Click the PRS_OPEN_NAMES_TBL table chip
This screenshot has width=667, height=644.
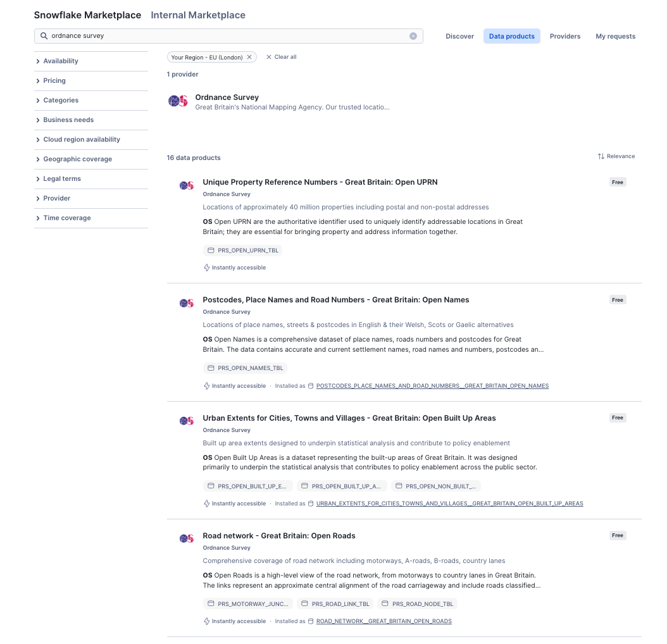245,368
